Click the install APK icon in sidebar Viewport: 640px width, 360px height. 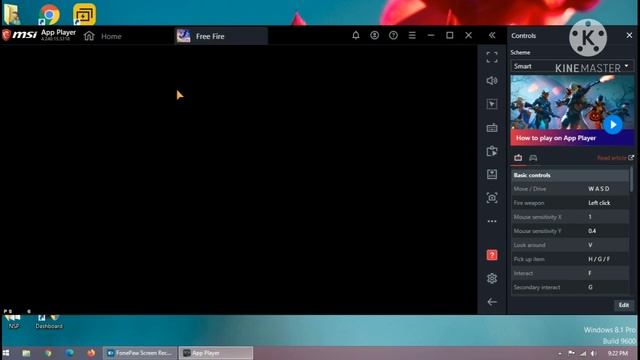tap(492, 174)
